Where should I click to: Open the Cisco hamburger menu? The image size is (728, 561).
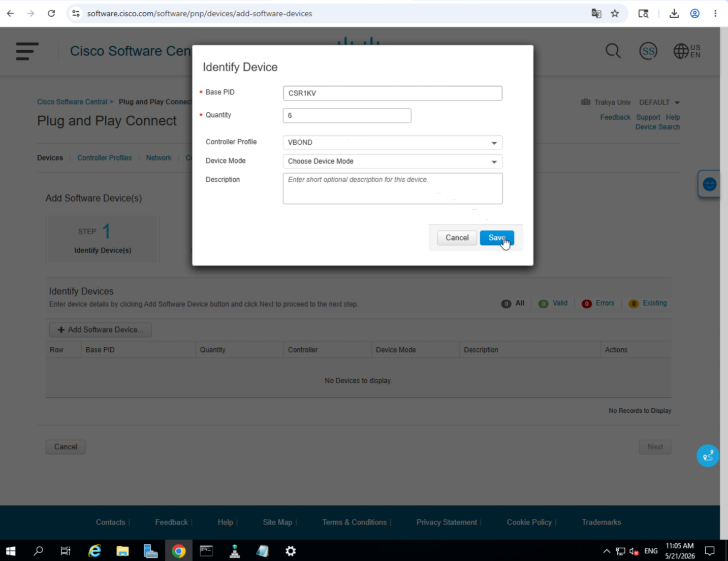point(27,51)
